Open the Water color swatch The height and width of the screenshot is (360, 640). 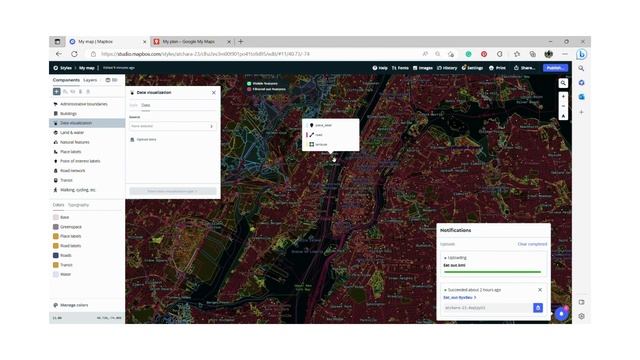pos(56,274)
